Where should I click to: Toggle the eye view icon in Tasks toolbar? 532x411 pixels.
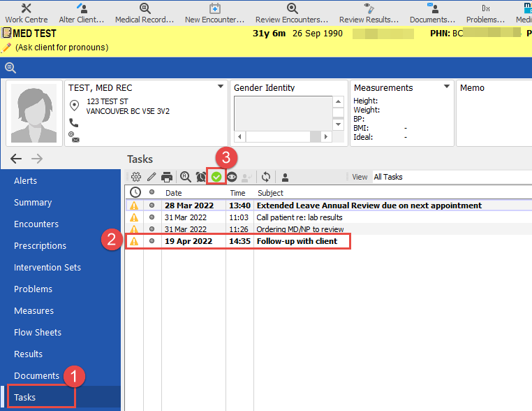coord(232,177)
